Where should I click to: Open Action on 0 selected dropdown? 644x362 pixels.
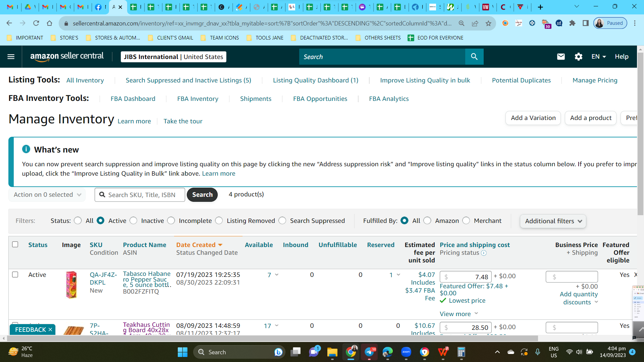coord(47,195)
